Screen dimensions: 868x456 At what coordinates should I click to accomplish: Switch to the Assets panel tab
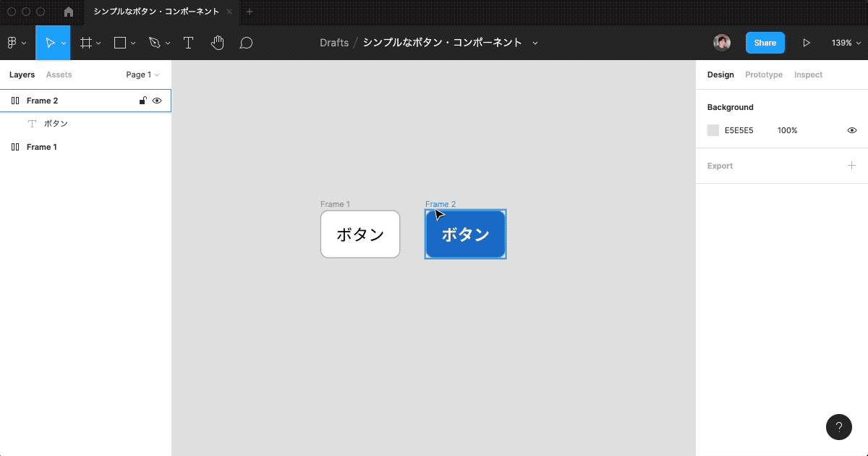coord(59,75)
